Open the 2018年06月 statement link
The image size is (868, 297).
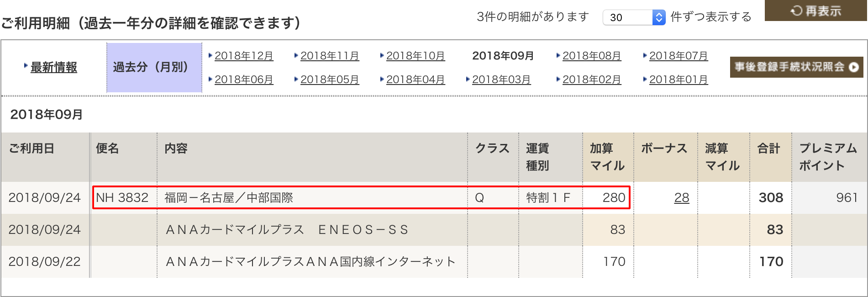coord(244,80)
